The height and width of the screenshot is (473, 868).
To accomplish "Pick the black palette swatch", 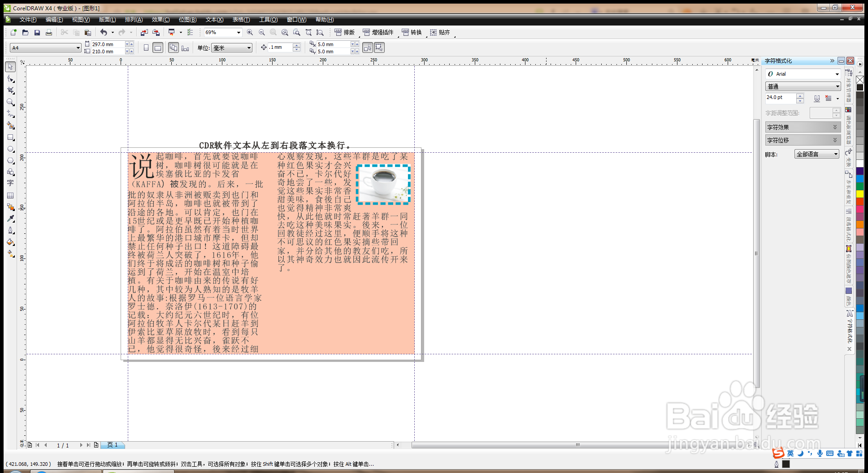I will pos(860,87).
